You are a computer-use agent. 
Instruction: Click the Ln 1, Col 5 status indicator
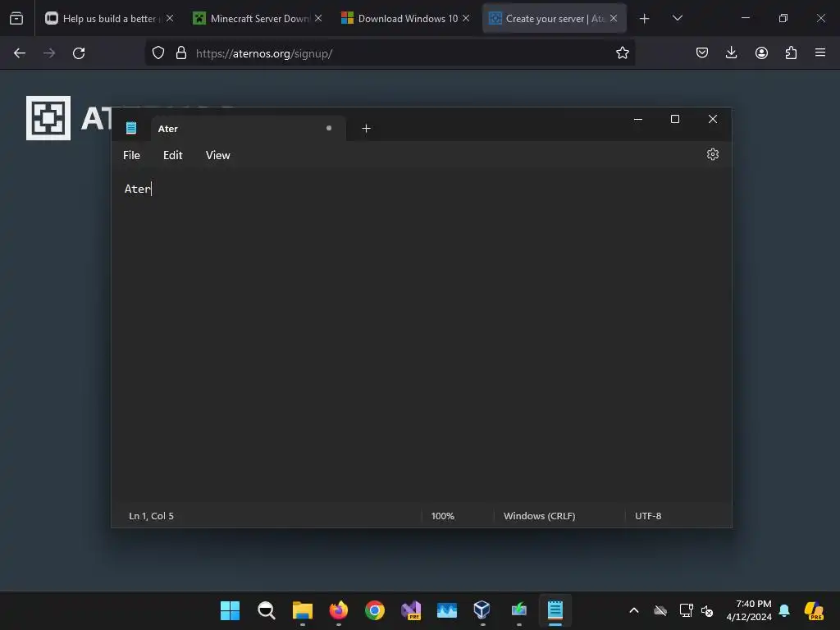pyautogui.click(x=151, y=516)
